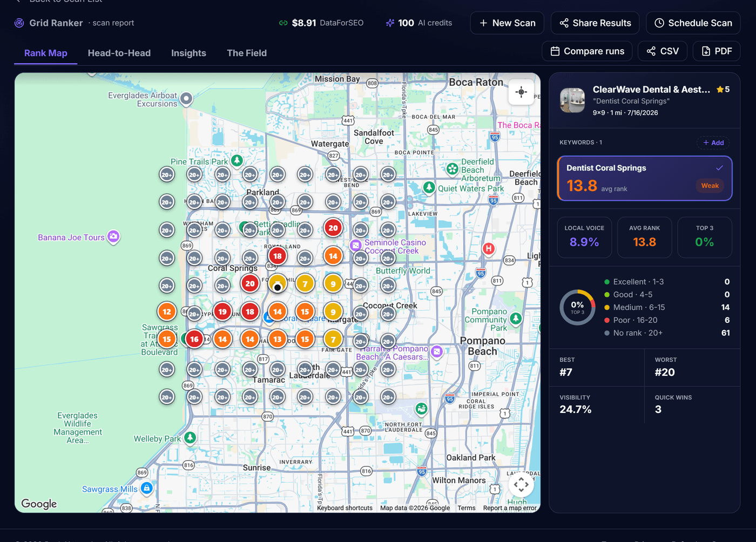The image size is (756, 542).
Task: Center the map with the locate button
Action: point(521,92)
